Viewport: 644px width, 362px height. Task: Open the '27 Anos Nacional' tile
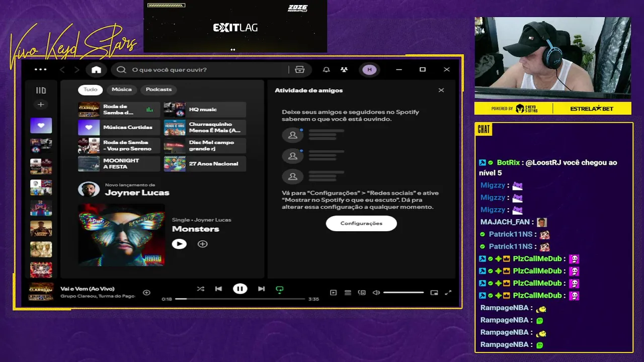tap(205, 164)
